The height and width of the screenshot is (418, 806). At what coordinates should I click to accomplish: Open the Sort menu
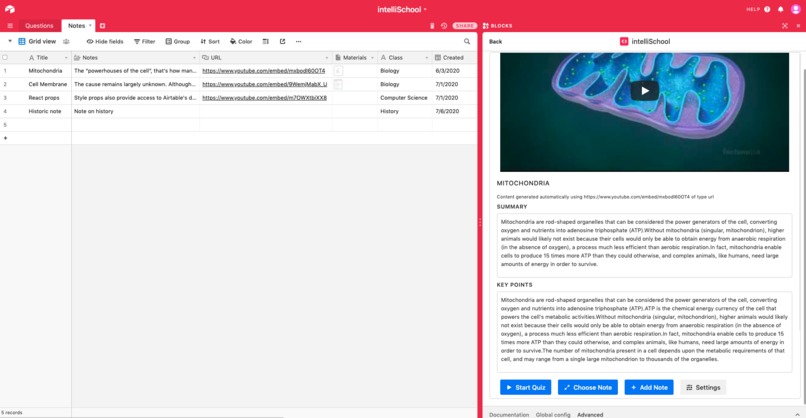point(210,42)
